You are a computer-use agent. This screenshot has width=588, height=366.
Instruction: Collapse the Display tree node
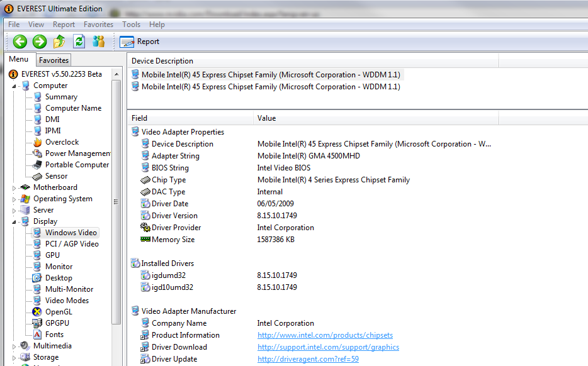click(x=14, y=222)
